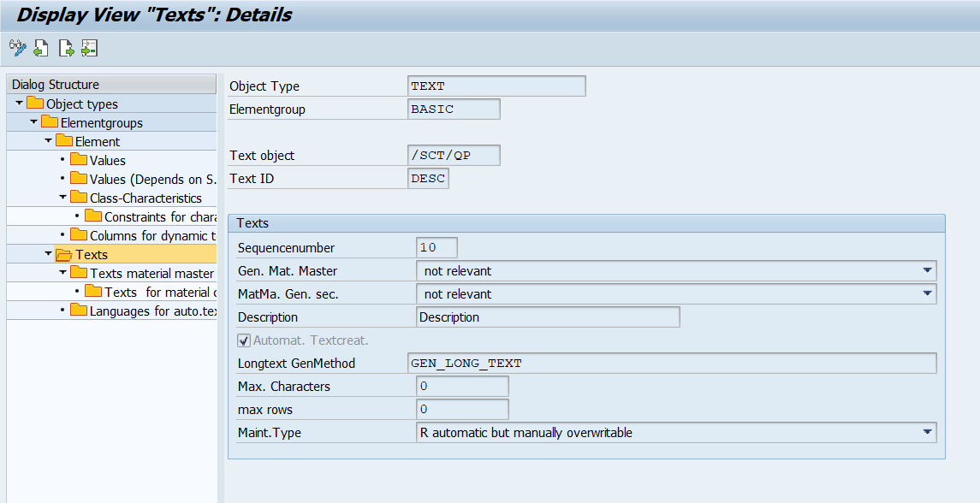Screen dimensions: 980x503
Task: Select Elementgroups in the dialog structure
Action: point(101,123)
